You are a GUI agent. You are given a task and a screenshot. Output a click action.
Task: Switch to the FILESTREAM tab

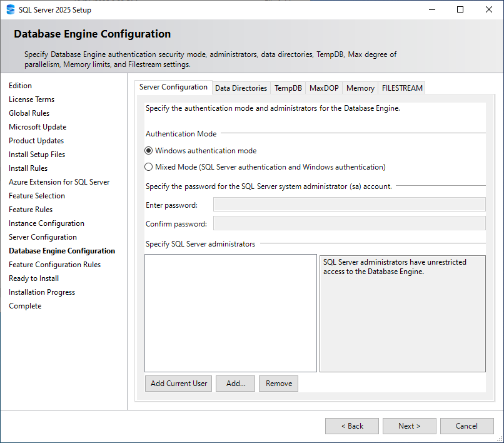click(401, 88)
